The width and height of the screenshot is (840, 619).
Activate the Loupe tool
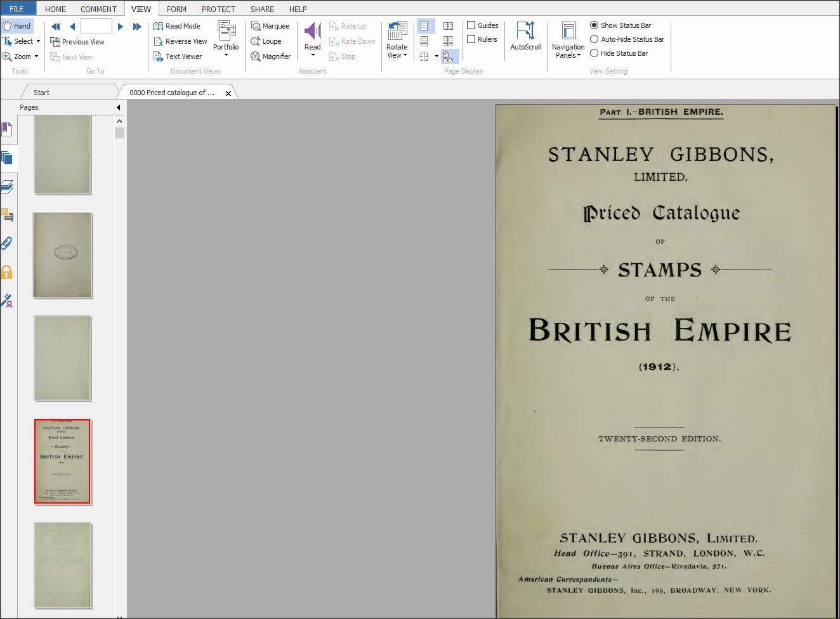tap(266, 41)
